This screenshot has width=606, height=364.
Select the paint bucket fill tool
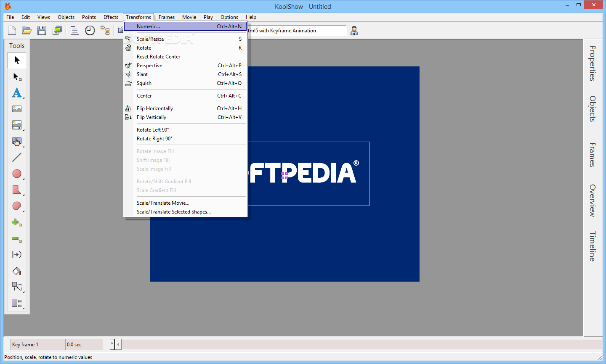point(17,271)
